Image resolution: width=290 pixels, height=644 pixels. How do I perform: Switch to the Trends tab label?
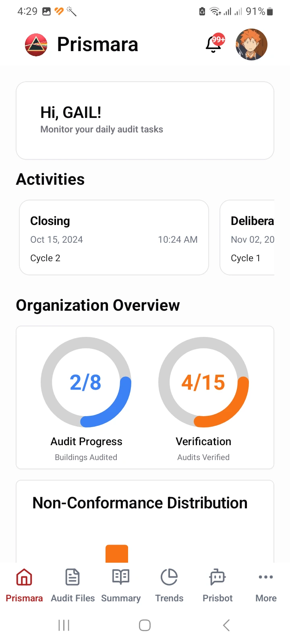tap(169, 598)
